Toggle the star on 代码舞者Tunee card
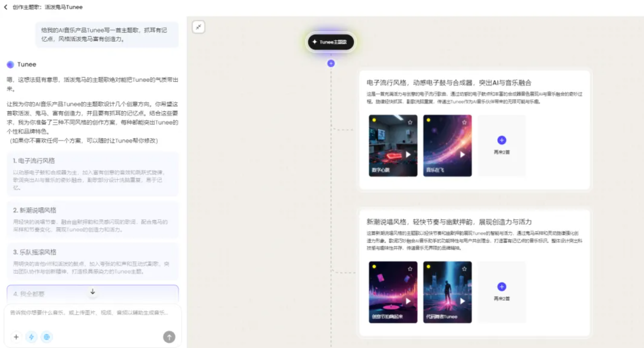Image resolution: width=644 pixels, height=348 pixels. 464,268
